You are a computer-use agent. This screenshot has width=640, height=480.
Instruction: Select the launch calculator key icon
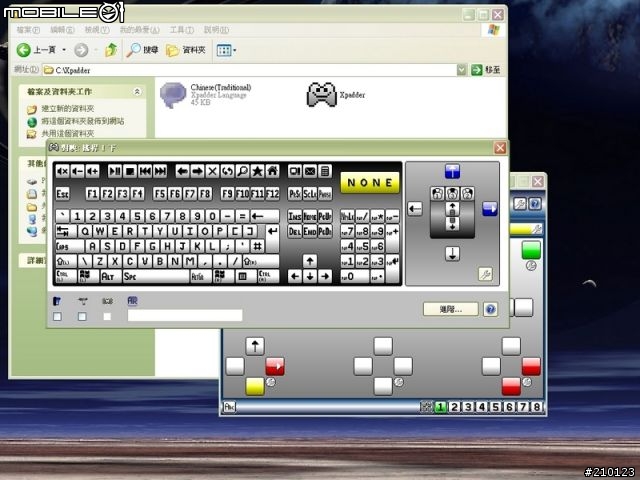(325, 171)
